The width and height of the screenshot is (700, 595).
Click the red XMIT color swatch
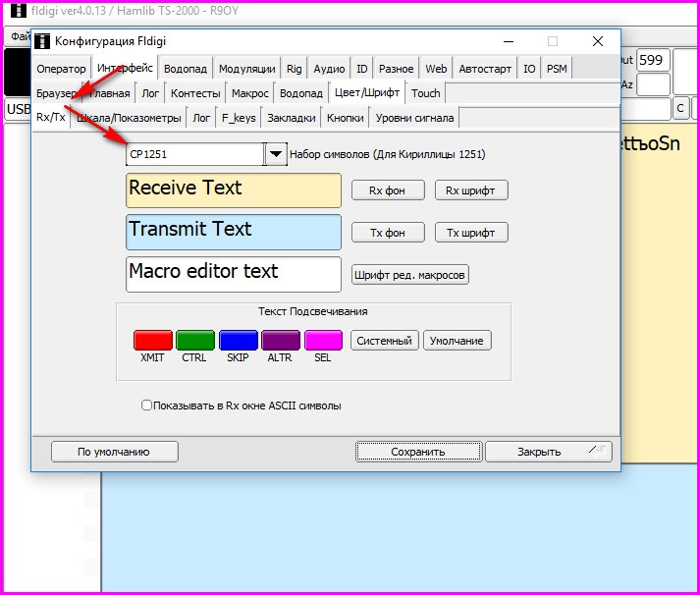click(x=152, y=341)
